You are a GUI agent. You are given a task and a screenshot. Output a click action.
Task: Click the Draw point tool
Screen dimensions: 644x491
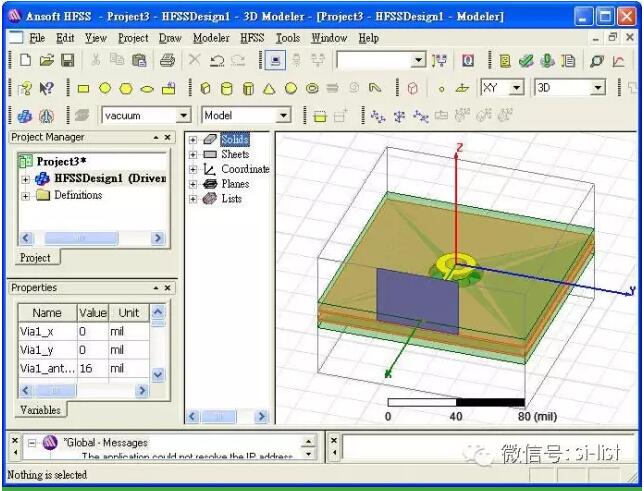[442, 89]
